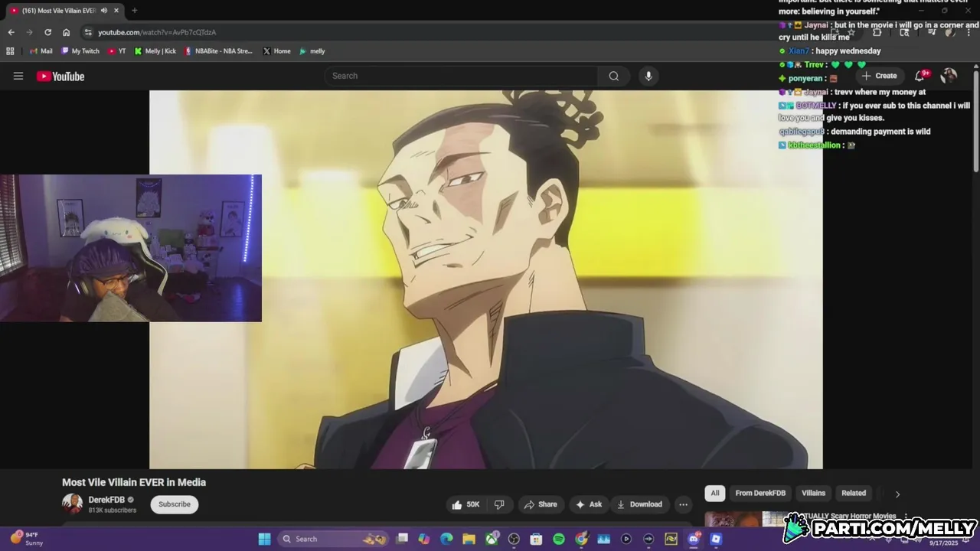Open Microsoft Store from the taskbar
Viewport: 980px width, 551px height.
click(536, 539)
